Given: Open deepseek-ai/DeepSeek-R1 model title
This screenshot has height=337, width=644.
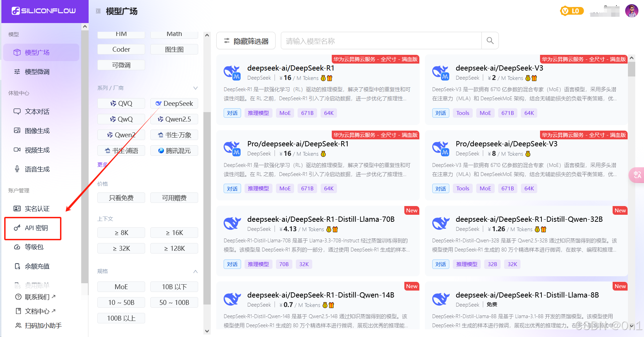Looking at the screenshot, I should click(x=291, y=68).
